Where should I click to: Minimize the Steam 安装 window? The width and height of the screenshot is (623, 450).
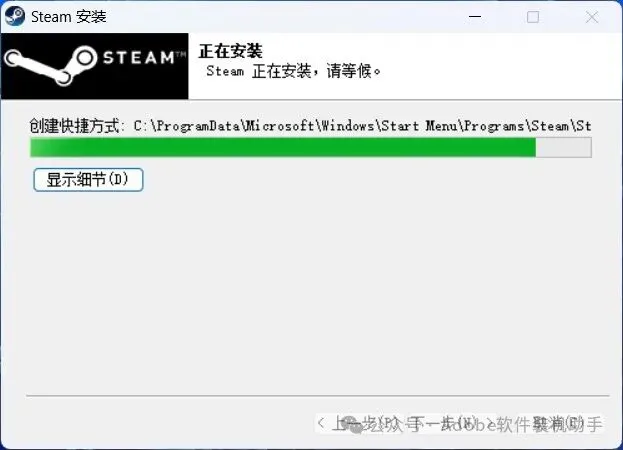(x=475, y=17)
